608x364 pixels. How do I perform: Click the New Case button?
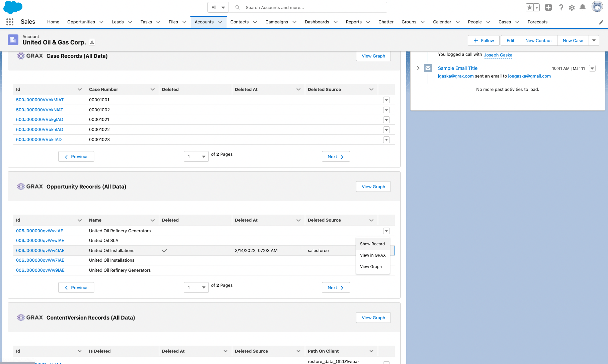tap(573, 40)
